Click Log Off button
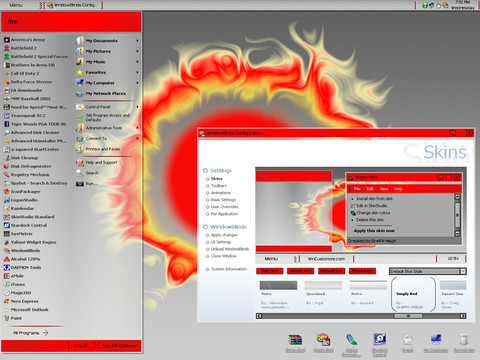The width and height of the screenshot is (480, 360). click(x=76, y=346)
